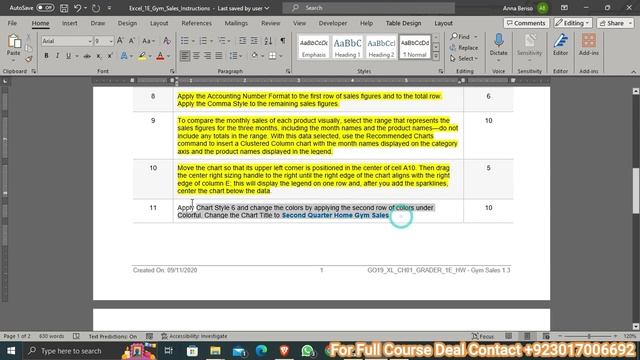Apply the Emphasis style
This screenshot has height=360, width=640.
[313, 47]
